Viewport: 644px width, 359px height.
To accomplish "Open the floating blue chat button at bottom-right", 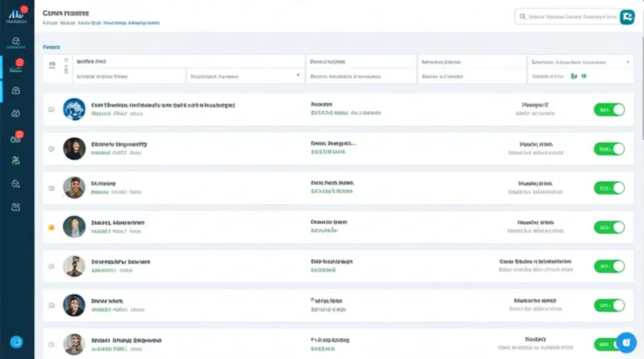I will [626, 342].
